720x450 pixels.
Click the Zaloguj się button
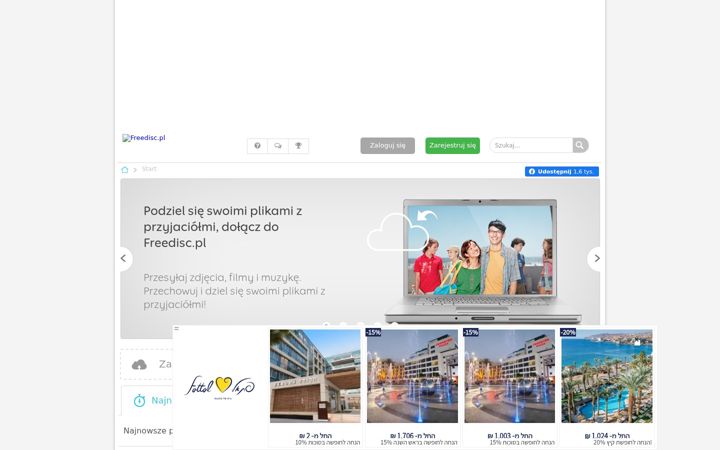(388, 146)
